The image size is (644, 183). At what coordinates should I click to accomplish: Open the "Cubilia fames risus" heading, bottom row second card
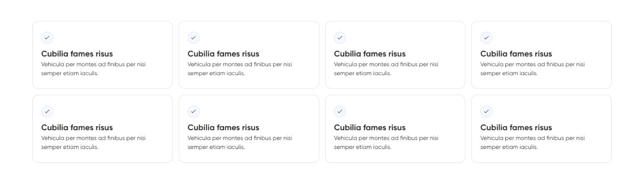point(223,128)
